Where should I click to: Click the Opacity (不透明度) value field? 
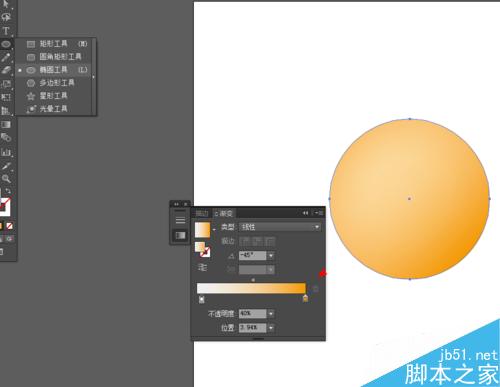point(253,314)
